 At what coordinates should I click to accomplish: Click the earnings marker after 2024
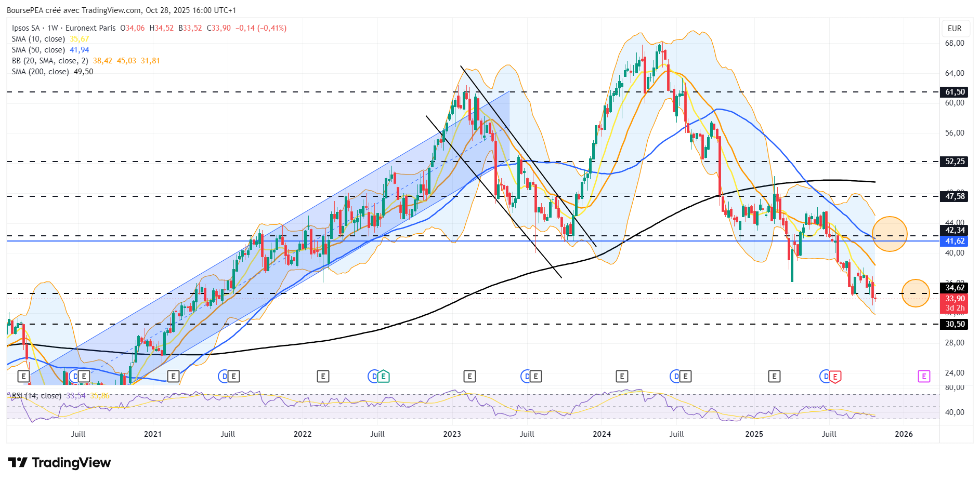coord(622,376)
